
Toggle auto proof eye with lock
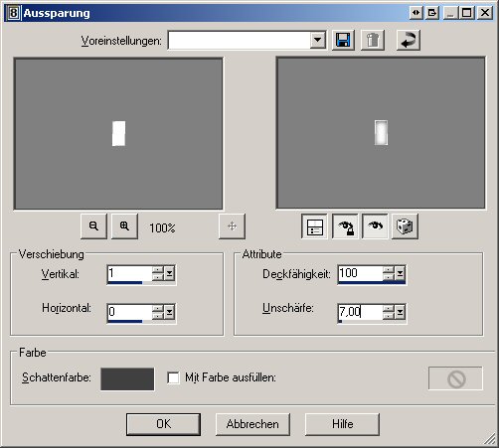coord(345,226)
